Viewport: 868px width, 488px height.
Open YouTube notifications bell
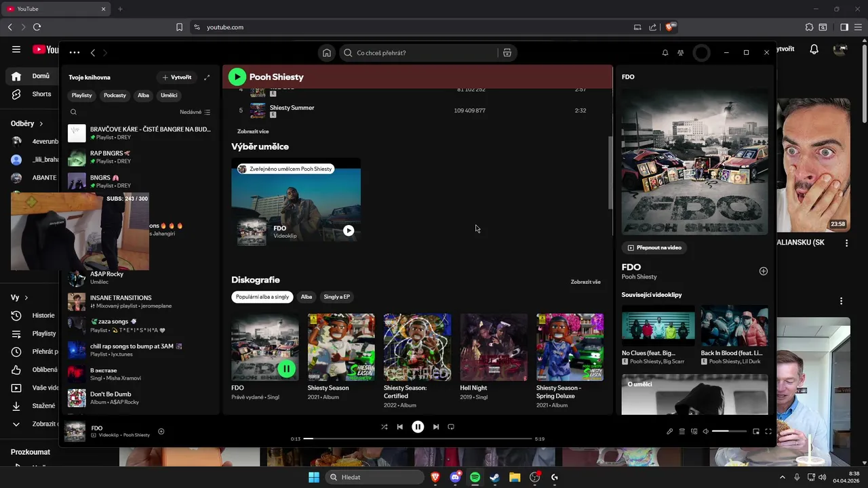tap(814, 49)
